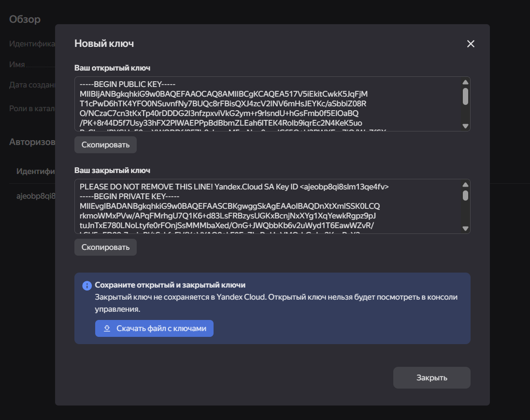Viewport: 530px width, 420px height.
Task: Copy the private key with Скопировать
Action: (x=105, y=247)
